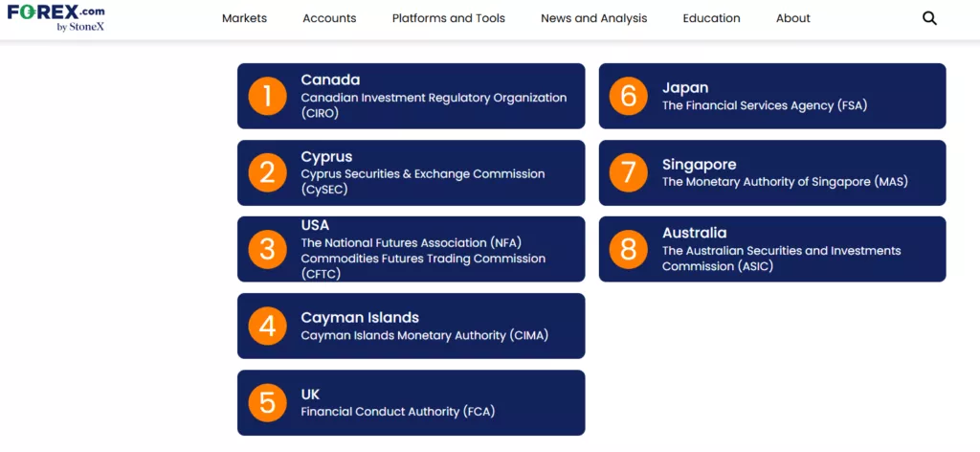Select the Cayman Islands heading
980x452 pixels.
(360, 318)
